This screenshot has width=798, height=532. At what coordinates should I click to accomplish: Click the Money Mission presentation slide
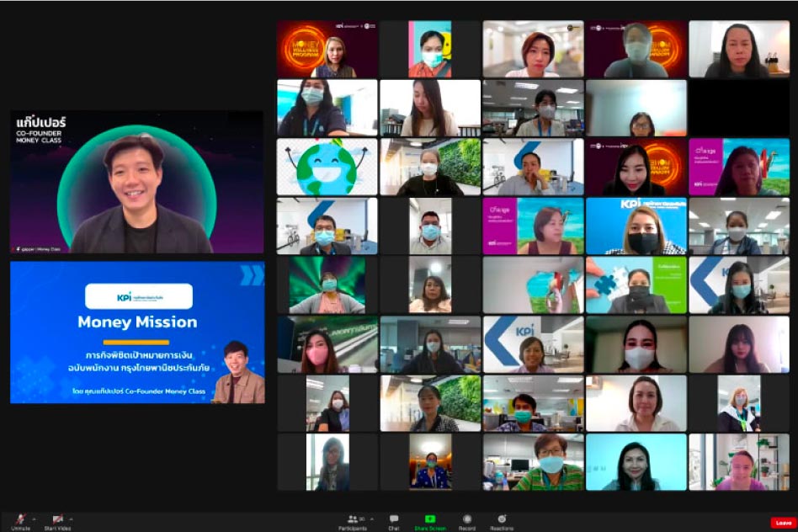pos(137,332)
